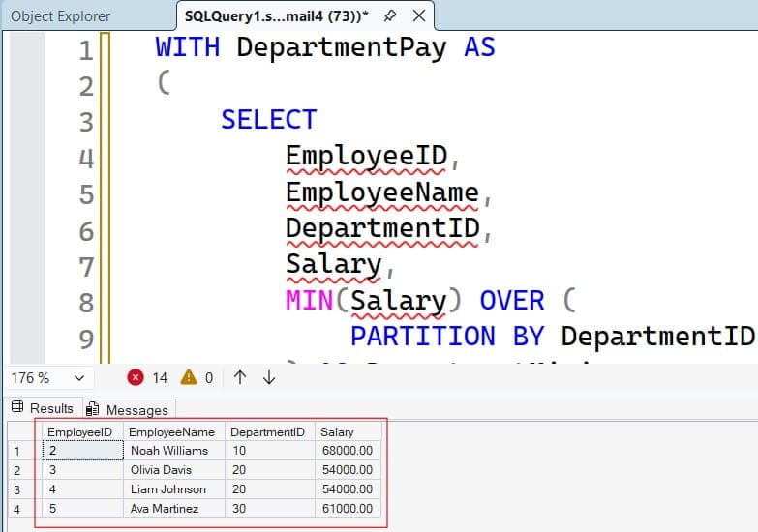Close the SQLQuery1 query tab
Screen dimensions: 758x532
(x=419, y=15)
